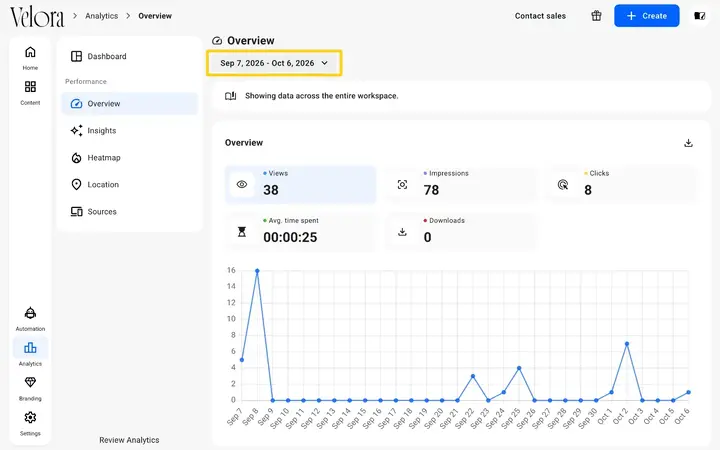Click the hourglass Avg. time spent icon

(242, 232)
